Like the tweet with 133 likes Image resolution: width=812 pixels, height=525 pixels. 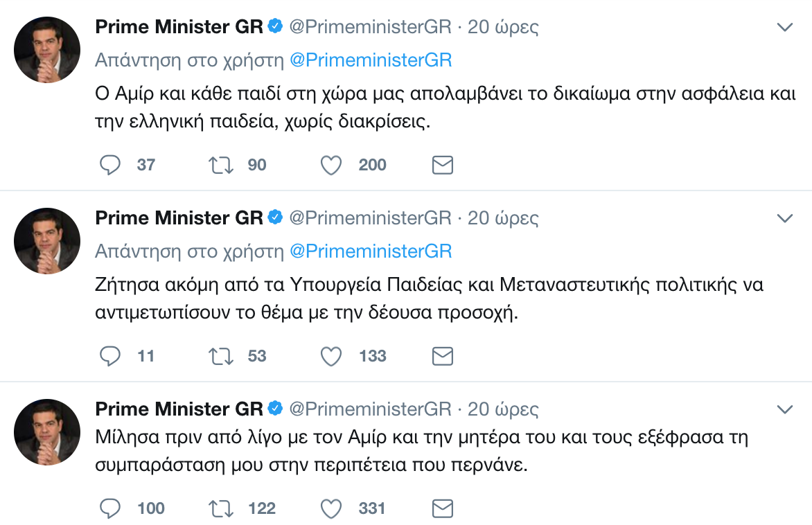click(332, 356)
